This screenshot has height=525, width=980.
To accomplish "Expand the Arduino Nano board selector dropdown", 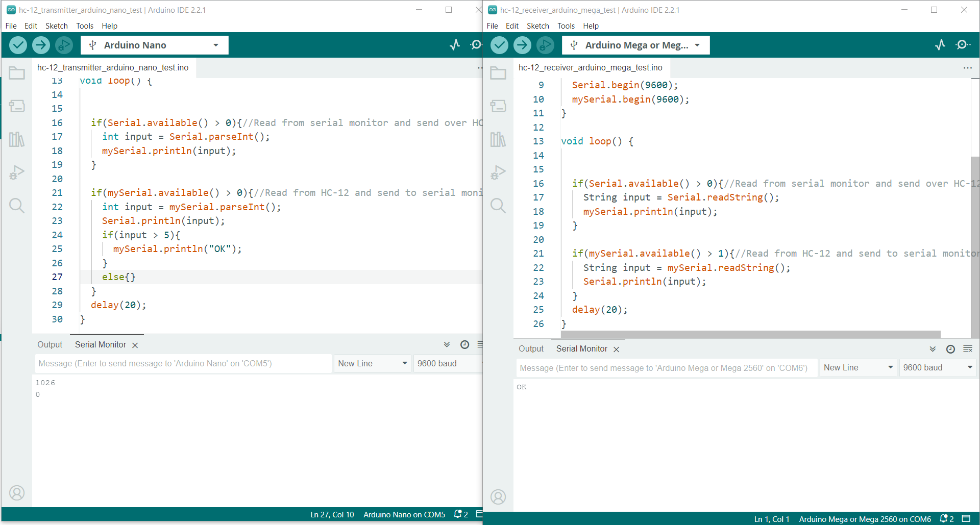I will 154,45.
